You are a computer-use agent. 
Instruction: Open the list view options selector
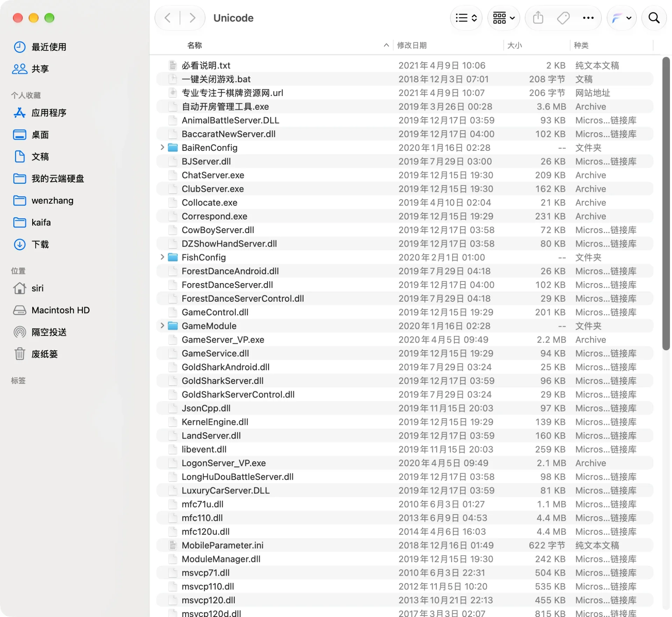click(x=466, y=18)
